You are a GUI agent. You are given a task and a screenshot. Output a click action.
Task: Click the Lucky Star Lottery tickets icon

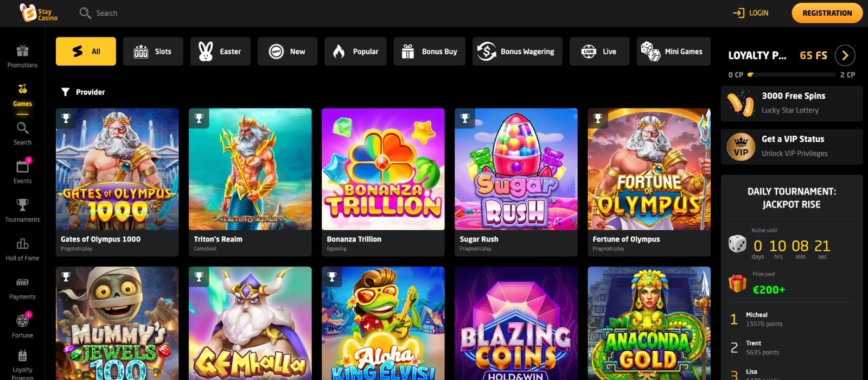click(x=741, y=103)
